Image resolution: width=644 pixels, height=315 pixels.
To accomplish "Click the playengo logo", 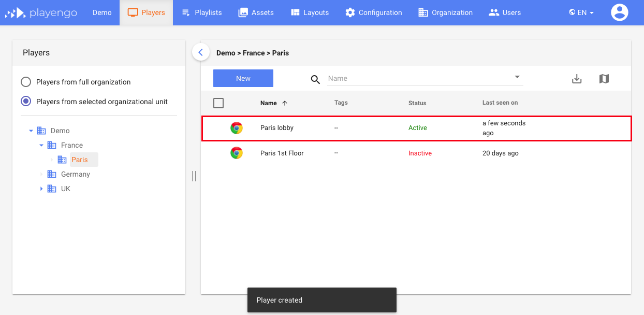I will pos(41,12).
